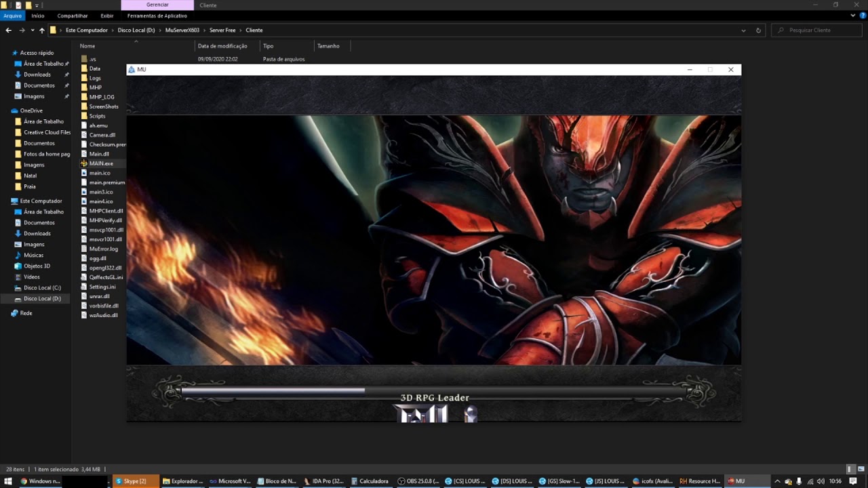The width and height of the screenshot is (868, 488).
Task: Select the Camera.dll file
Action: point(102,135)
